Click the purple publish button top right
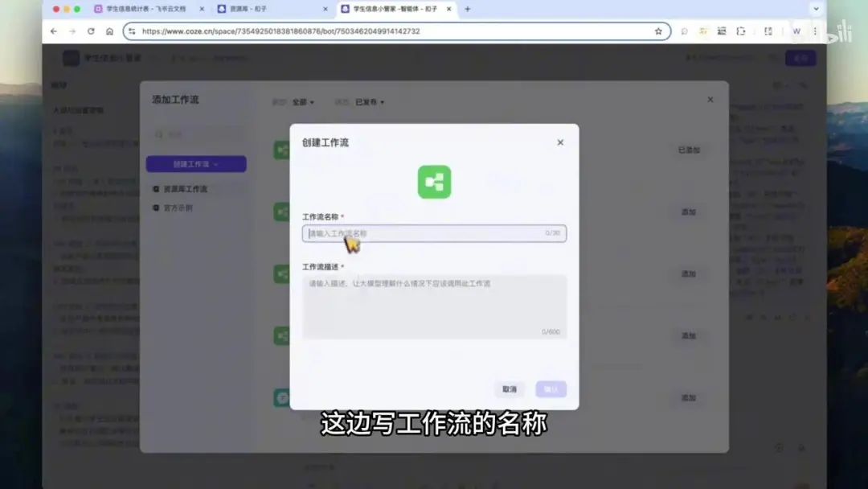The width and height of the screenshot is (868, 489). tap(800, 58)
